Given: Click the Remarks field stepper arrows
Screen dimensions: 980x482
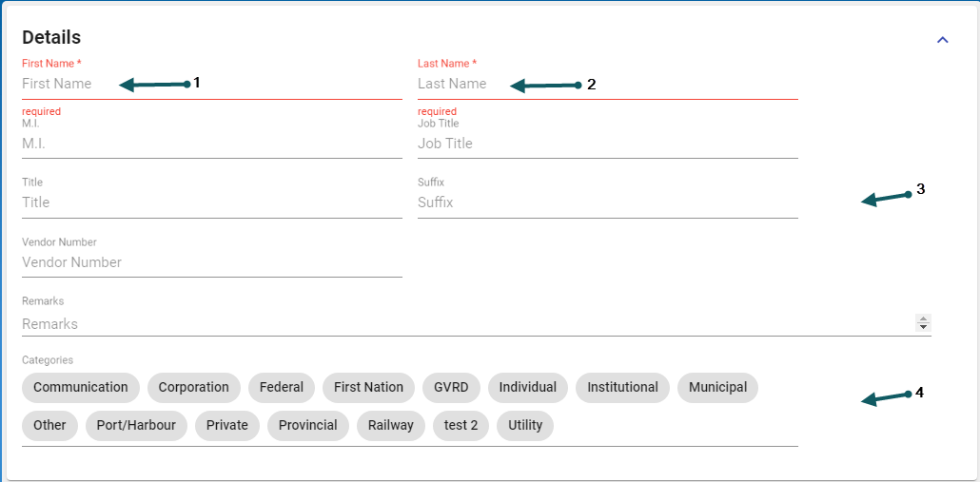Looking at the screenshot, I should coord(922,323).
